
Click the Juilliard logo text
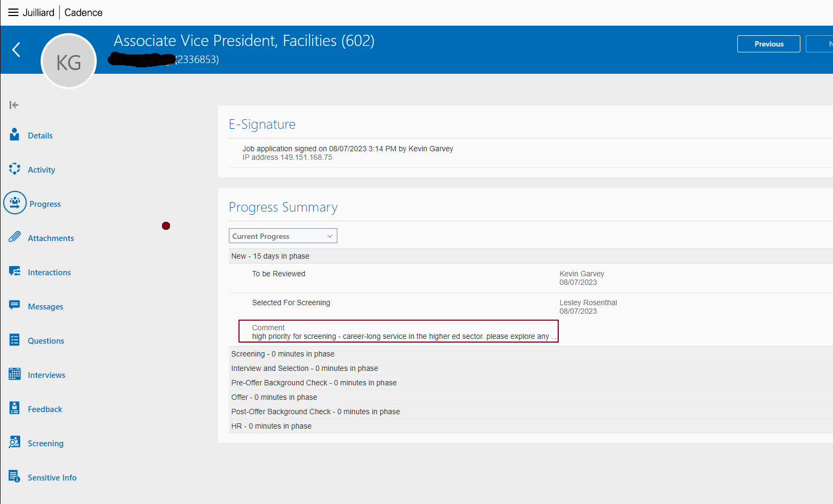tap(38, 12)
